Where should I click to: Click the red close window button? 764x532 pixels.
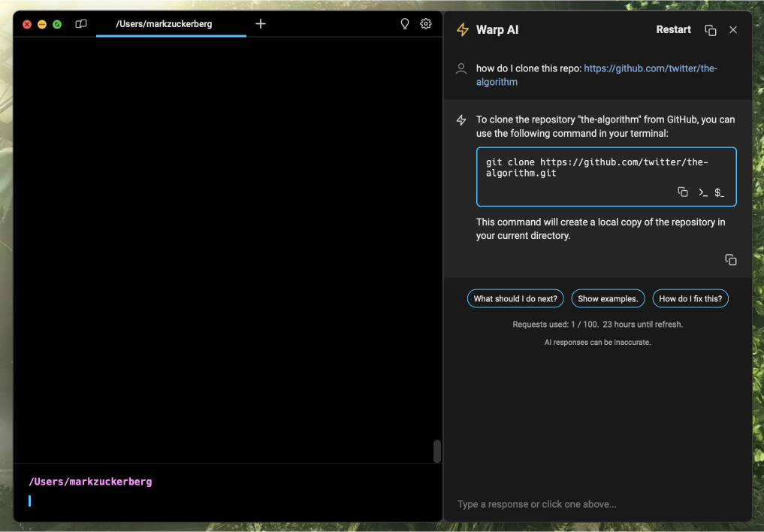click(x=27, y=24)
